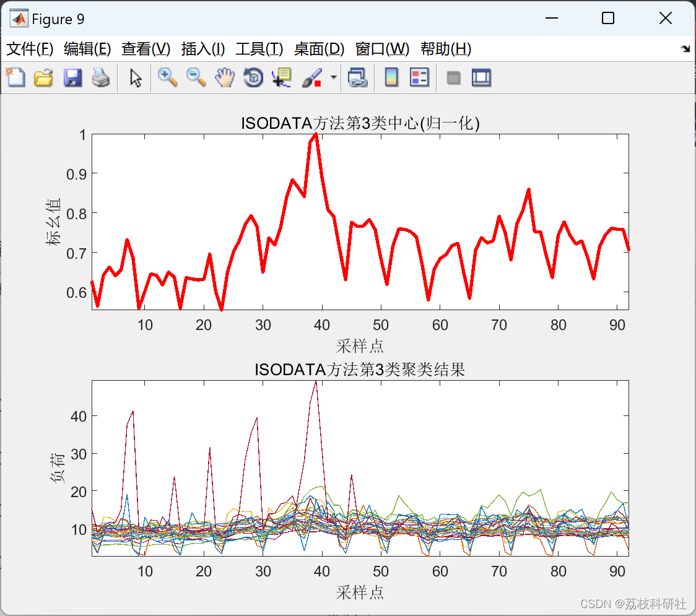Close the Figure 9 window
The height and width of the screenshot is (616, 696).
click(666, 18)
